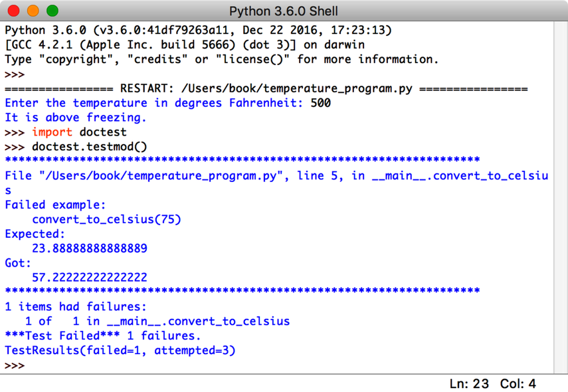Click the "Failed example:" label

pyautogui.click(x=55, y=205)
